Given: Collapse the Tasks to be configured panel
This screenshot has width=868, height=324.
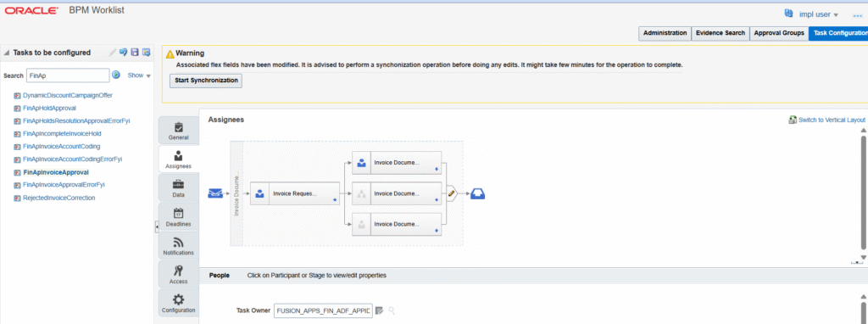Looking at the screenshot, I should (x=6, y=53).
